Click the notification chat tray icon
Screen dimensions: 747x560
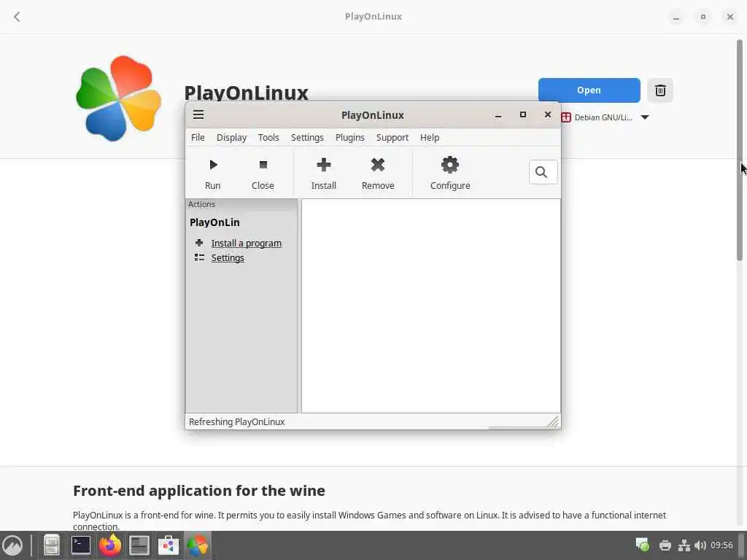pyautogui.click(x=642, y=545)
